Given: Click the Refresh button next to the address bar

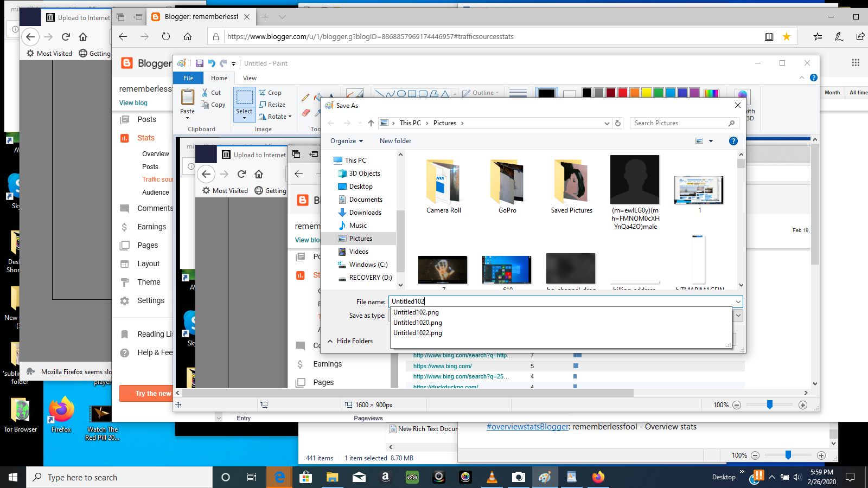Looking at the screenshot, I should [617, 123].
